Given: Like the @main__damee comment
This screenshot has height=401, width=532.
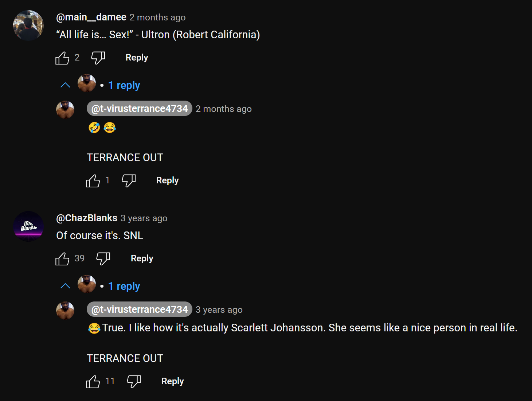Looking at the screenshot, I should point(62,58).
